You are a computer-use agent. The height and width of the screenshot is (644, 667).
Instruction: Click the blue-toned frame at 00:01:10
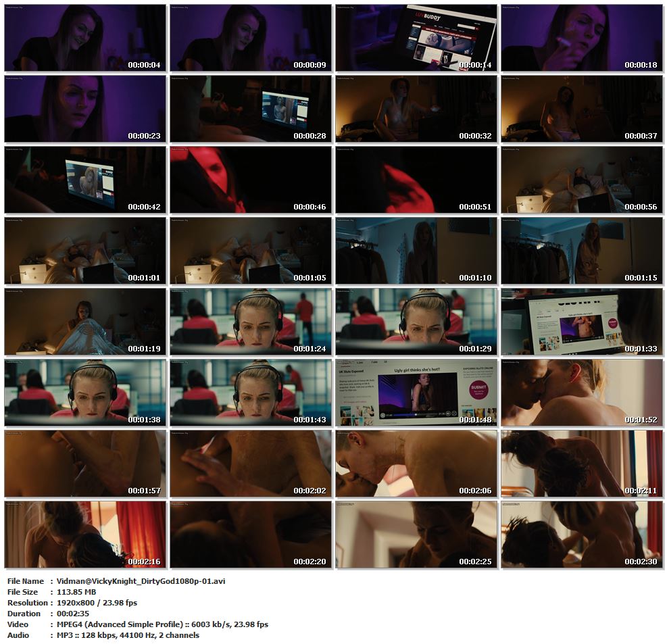tap(416, 251)
